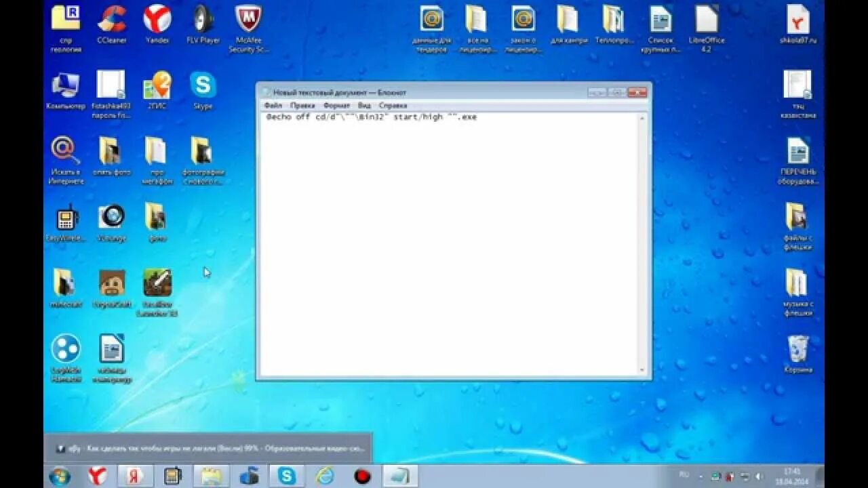868x488 pixels.
Task: Select the 2ГИС desktop icon
Action: tap(157, 91)
